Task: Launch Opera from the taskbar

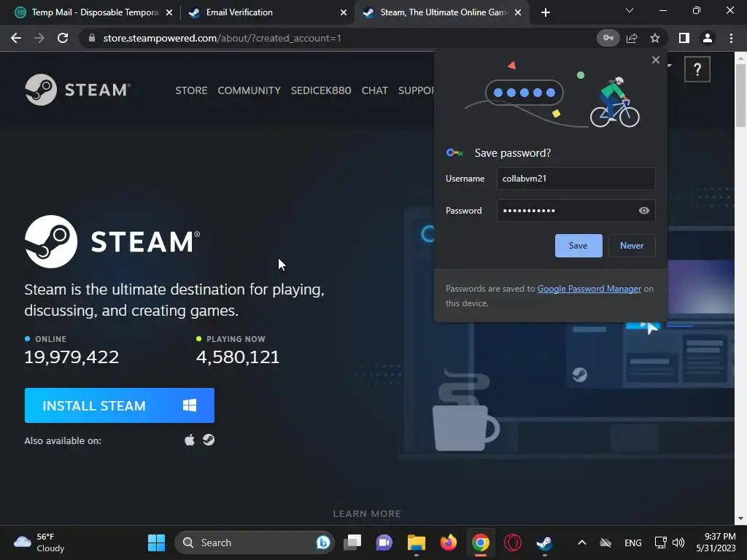Action: (513, 542)
